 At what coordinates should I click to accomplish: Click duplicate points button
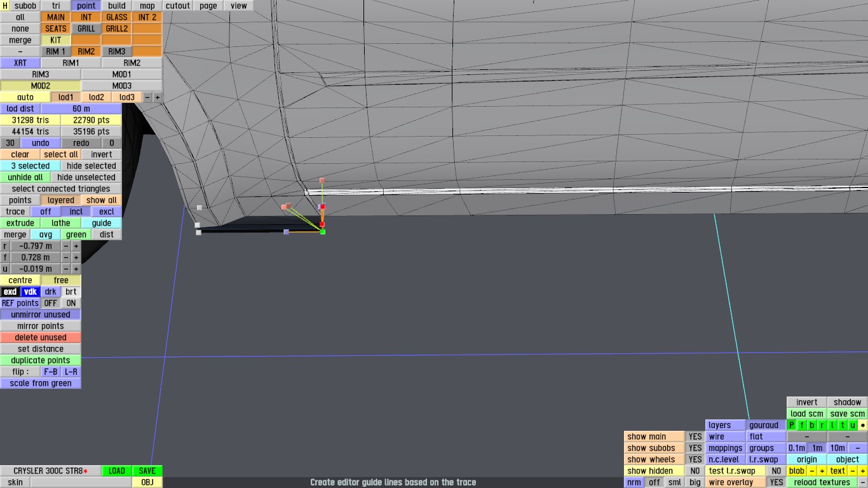pos(41,360)
